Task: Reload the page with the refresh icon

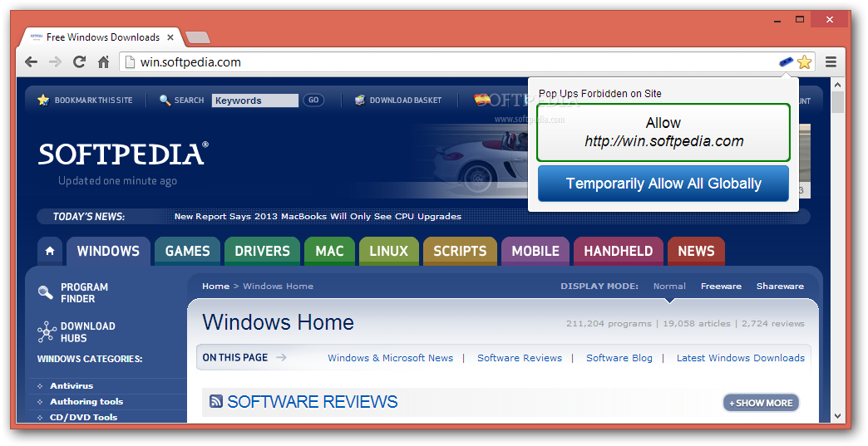Action: click(x=79, y=62)
